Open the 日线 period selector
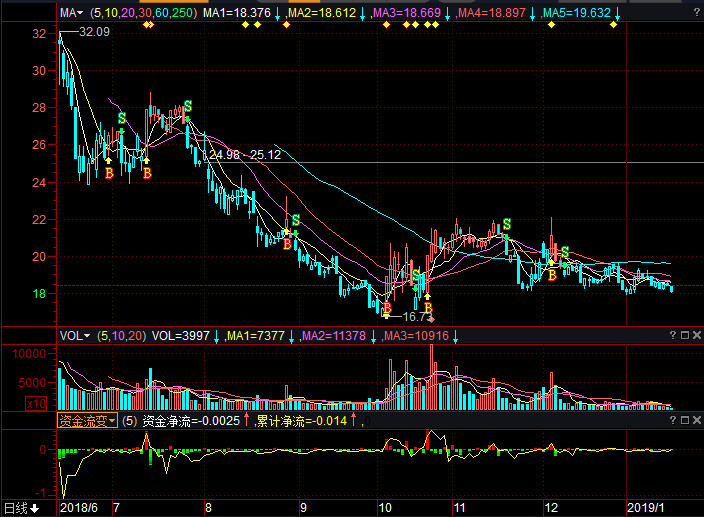 tap(21, 508)
